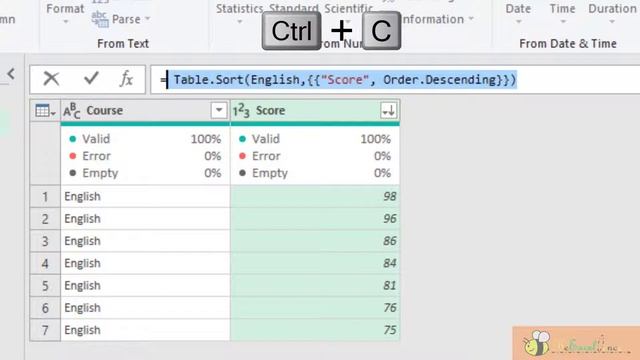Click English cell in row 4
640x360 pixels.
pyautogui.click(x=145, y=263)
